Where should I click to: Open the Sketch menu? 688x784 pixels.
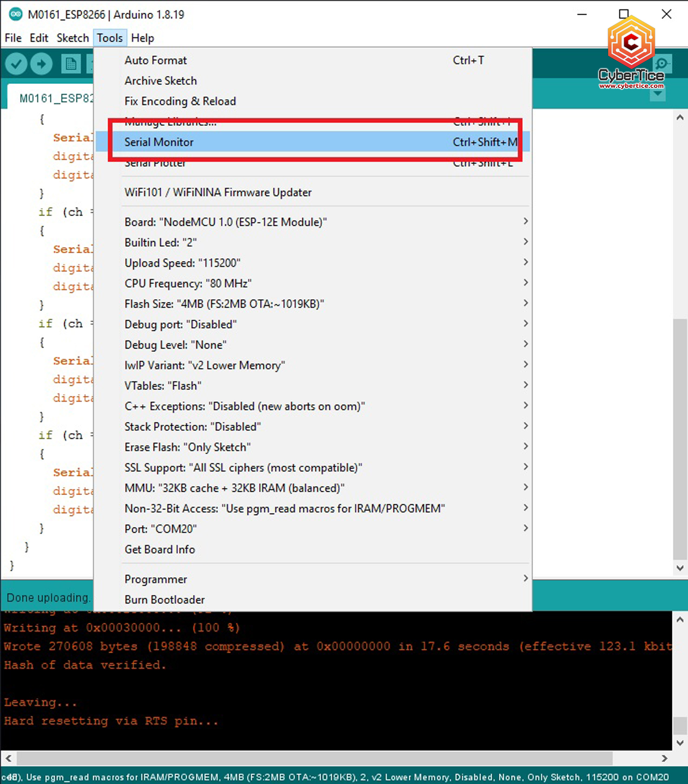pos(72,38)
